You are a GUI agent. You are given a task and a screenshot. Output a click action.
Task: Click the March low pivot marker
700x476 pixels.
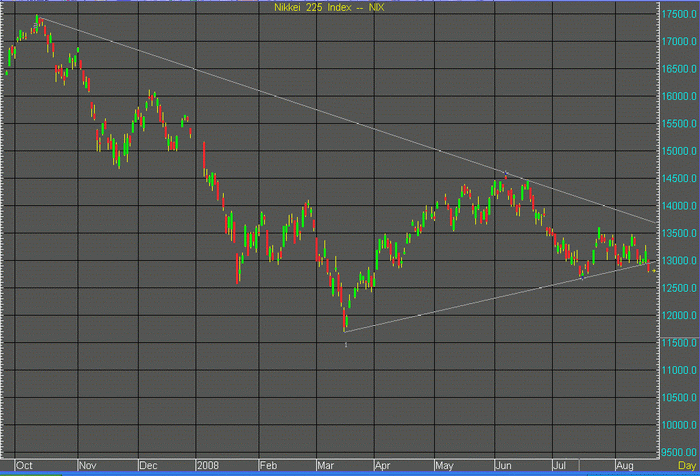346,345
